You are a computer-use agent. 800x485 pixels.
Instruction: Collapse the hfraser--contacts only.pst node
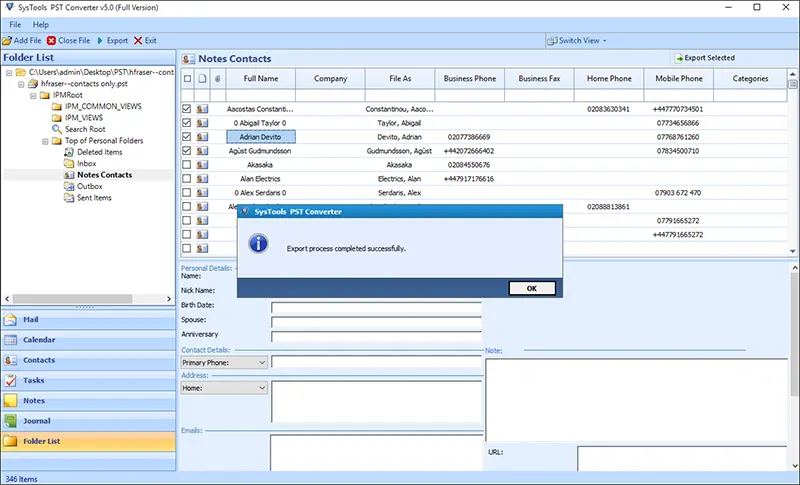tap(21, 84)
